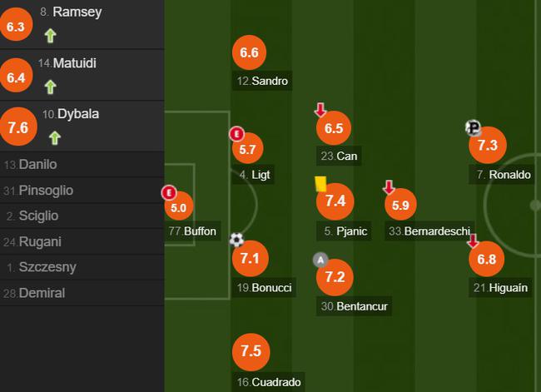Open the Danilo bench entry
The height and width of the screenshot is (392, 541).
point(82,165)
